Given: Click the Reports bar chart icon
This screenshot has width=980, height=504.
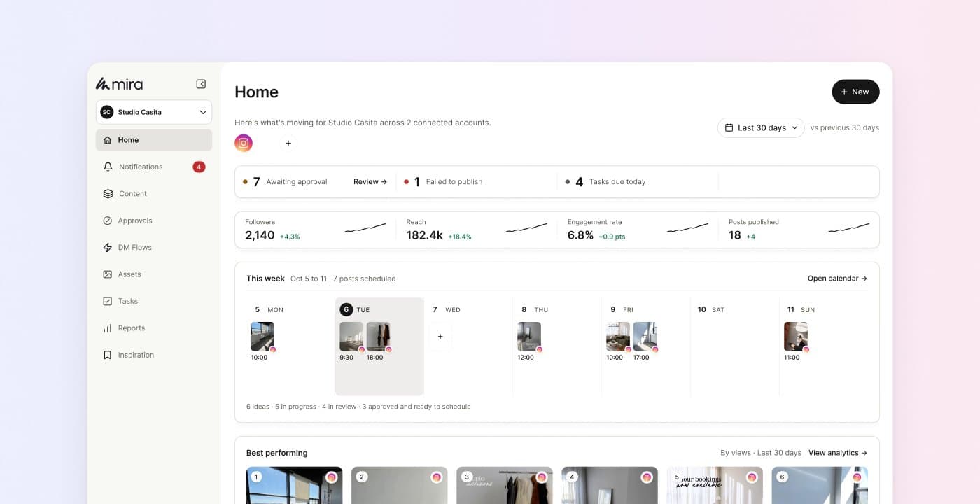Looking at the screenshot, I should (108, 328).
